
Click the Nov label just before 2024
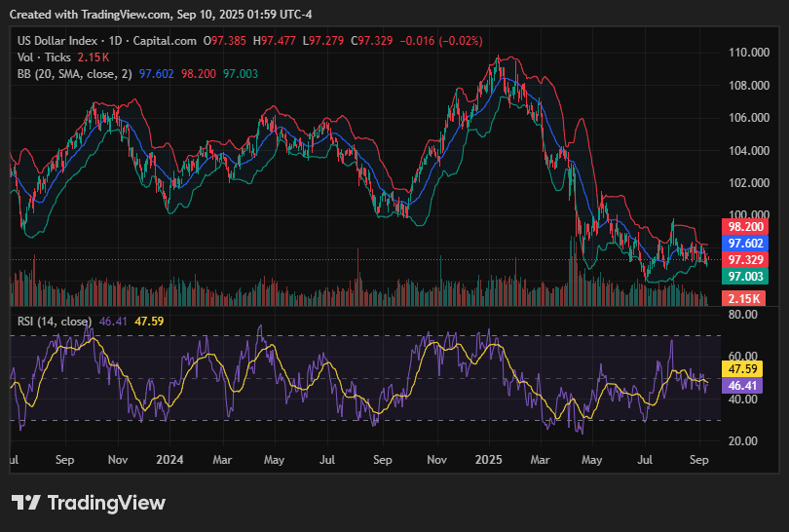coord(118,460)
